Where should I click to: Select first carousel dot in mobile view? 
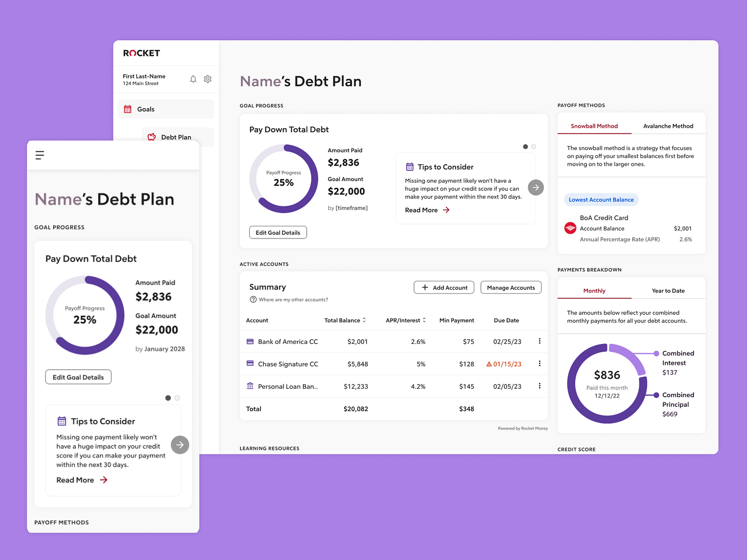coord(168,398)
